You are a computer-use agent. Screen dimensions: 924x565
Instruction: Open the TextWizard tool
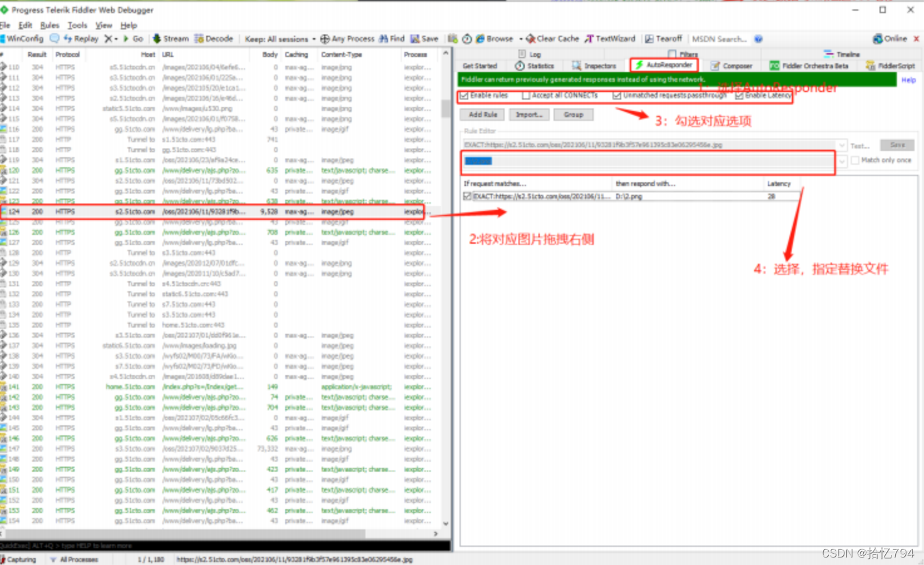(610, 39)
